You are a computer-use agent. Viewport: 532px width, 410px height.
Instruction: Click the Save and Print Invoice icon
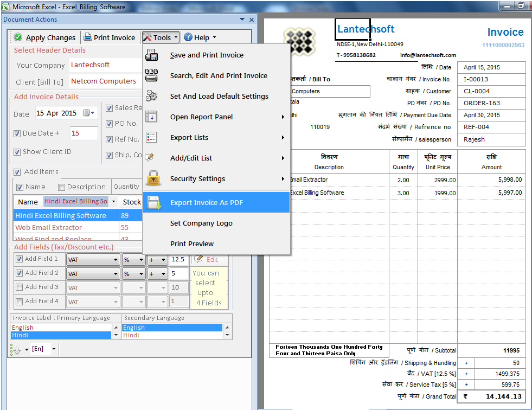pyautogui.click(x=152, y=55)
